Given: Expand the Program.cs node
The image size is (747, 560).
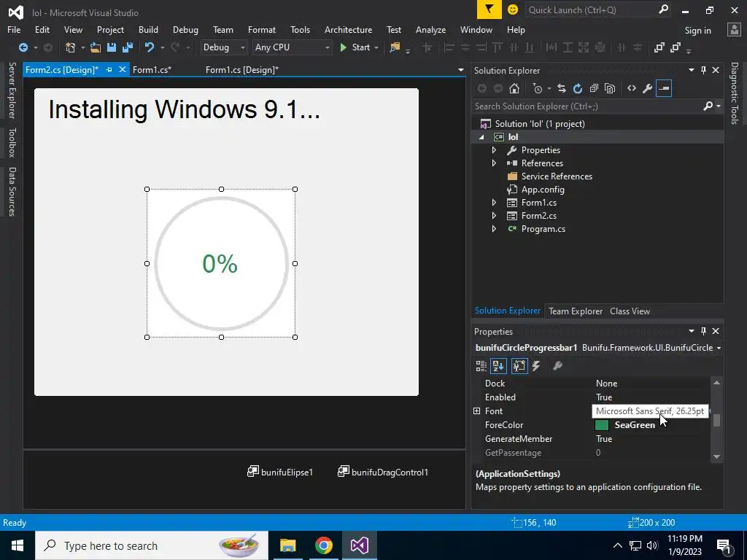Looking at the screenshot, I should (494, 228).
